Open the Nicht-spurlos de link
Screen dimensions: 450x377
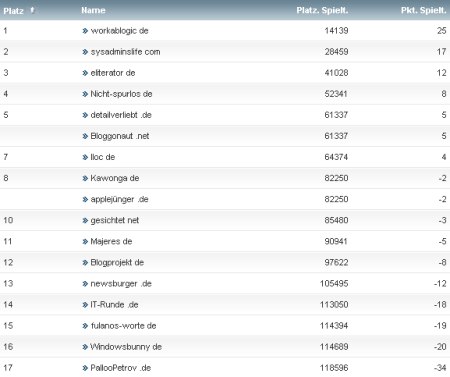click(121, 94)
